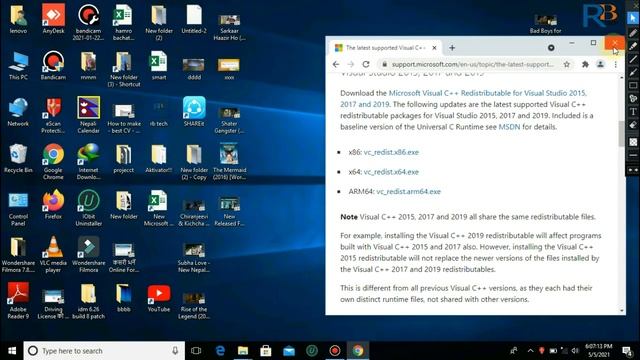Open the Bandicam desktop icon

pyautogui.click(x=53, y=64)
